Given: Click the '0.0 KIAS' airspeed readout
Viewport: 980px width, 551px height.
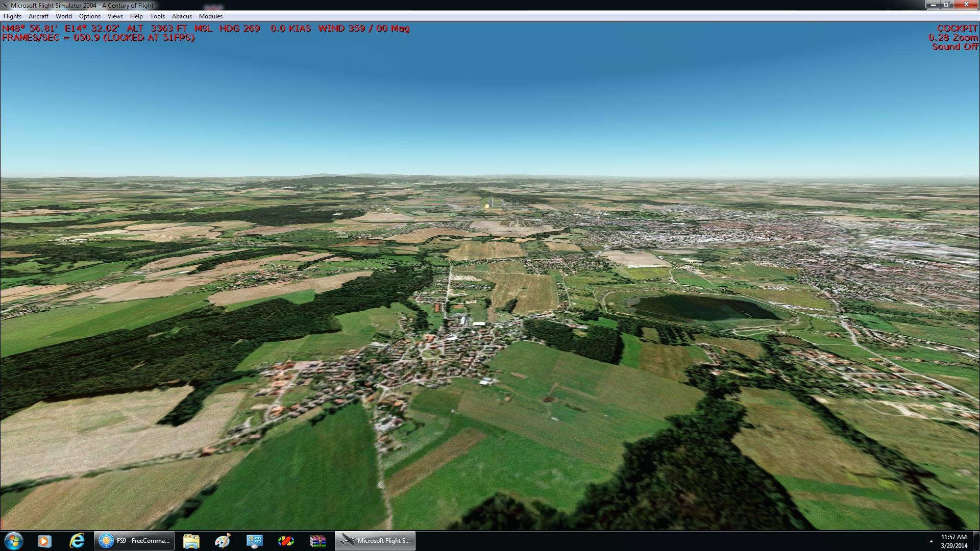Looking at the screenshot, I should [x=291, y=29].
